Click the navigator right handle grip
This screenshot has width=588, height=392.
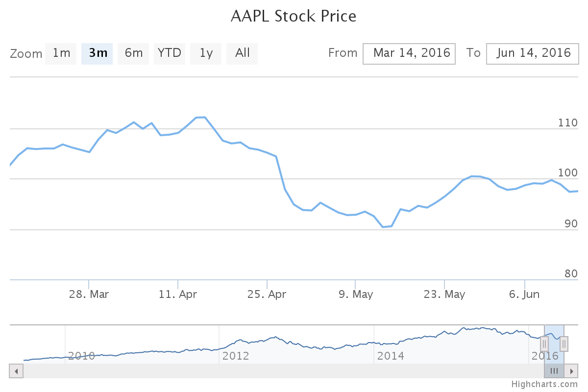pyautogui.click(x=564, y=344)
